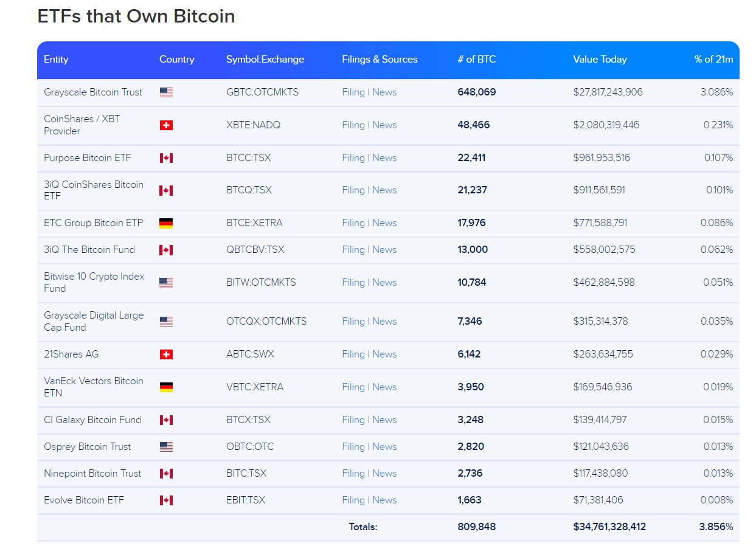Open the Filing link for CoinShares / XBT Provider
The width and height of the screenshot is (756, 549).
[x=353, y=125]
